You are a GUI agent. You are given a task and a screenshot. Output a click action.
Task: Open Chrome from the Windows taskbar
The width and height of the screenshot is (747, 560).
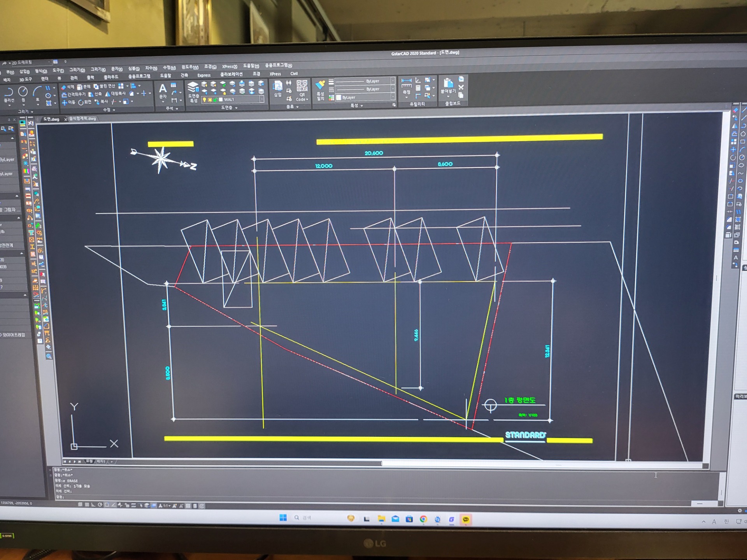click(423, 519)
